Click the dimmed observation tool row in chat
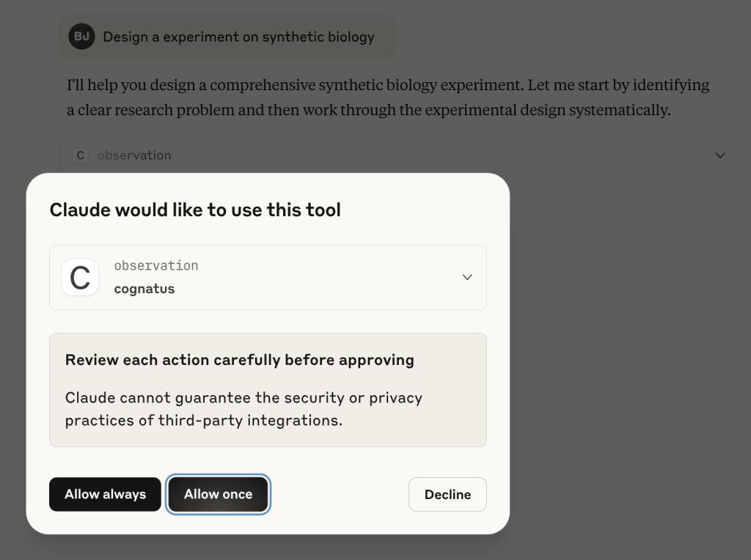The height and width of the screenshot is (560, 751). pos(400,155)
